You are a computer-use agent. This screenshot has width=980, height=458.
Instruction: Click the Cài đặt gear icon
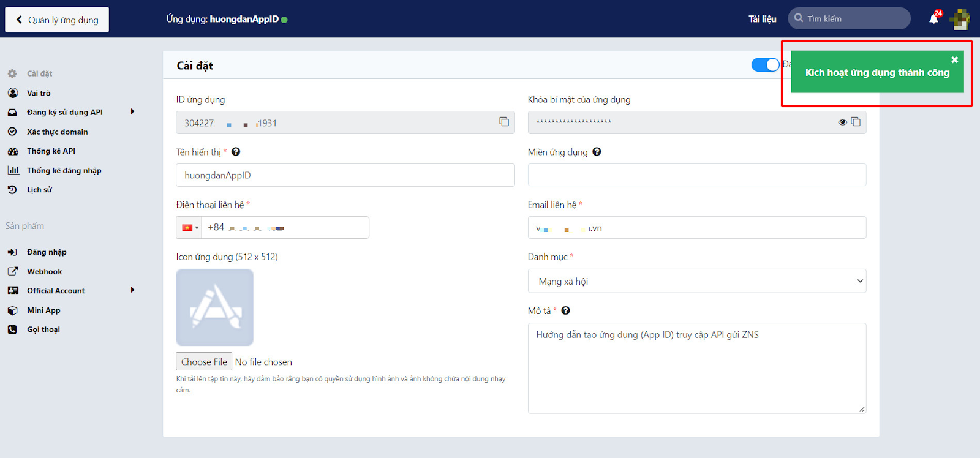(12, 73)
